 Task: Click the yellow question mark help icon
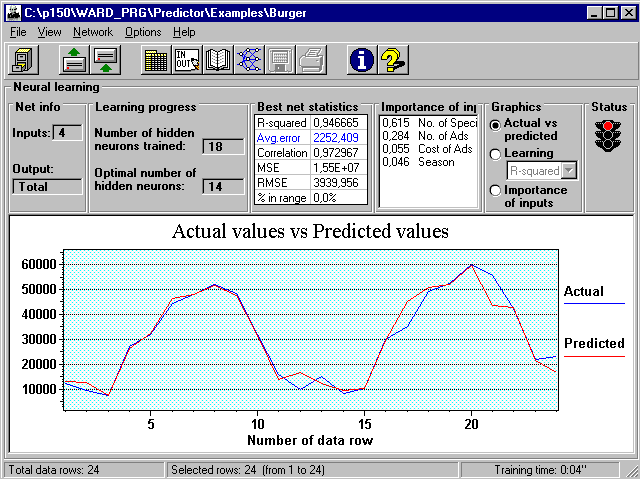(x=392, y=60)
